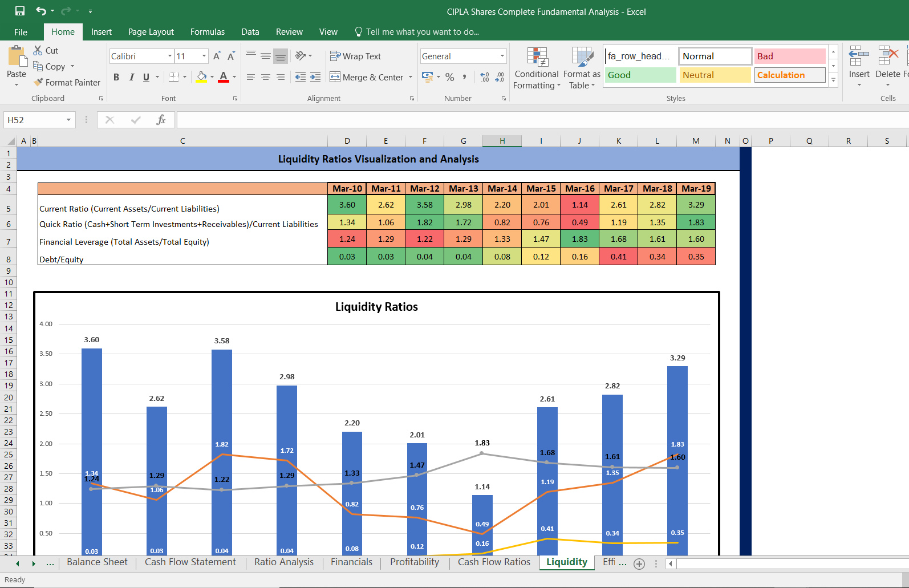Toggle italic formatting
Image resolution: width=909 pixels, height=588 pixels.
(x=131, y=77)
